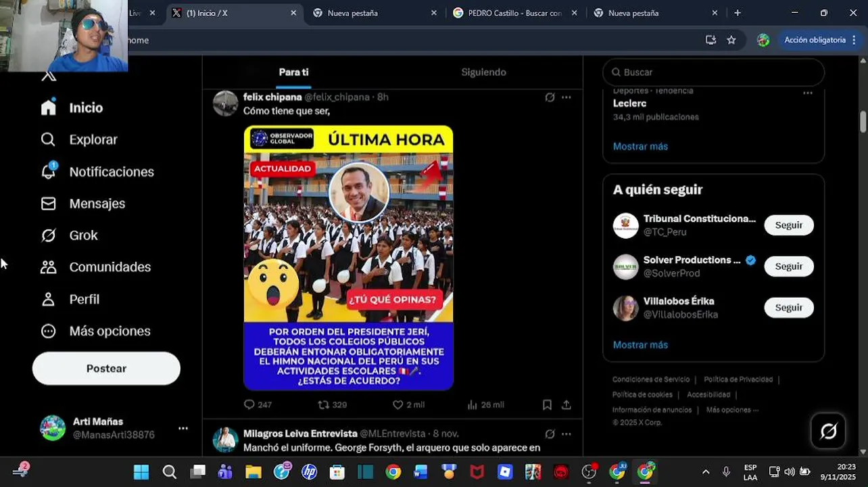
Task: Click install app icon in address bar
Action: [x=710, y=40]
